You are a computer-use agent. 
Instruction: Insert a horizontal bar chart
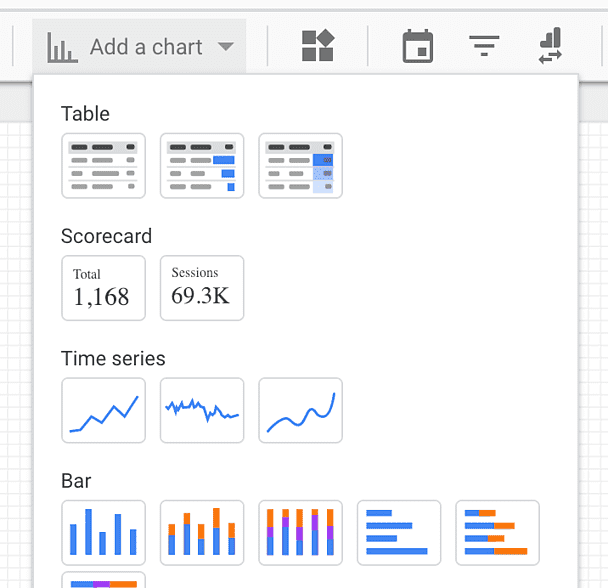pos(399,533)
